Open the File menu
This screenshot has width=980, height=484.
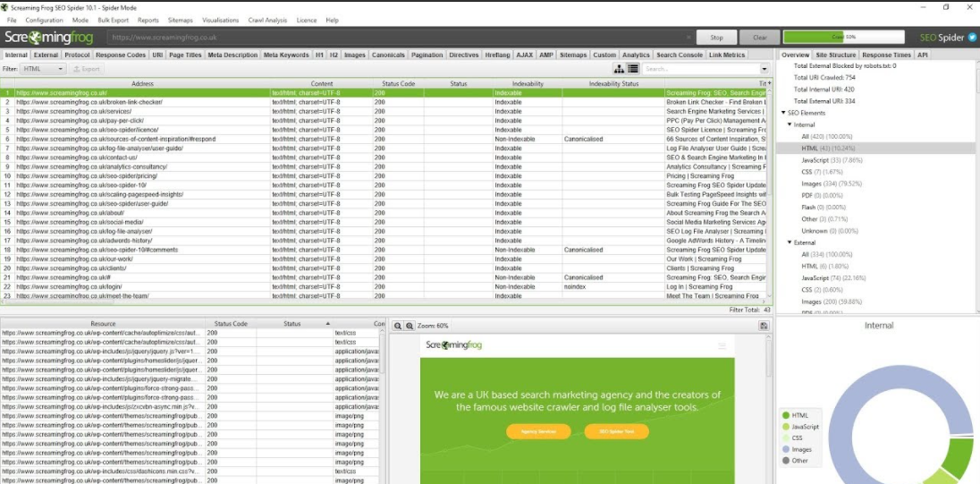pos(12,20)
